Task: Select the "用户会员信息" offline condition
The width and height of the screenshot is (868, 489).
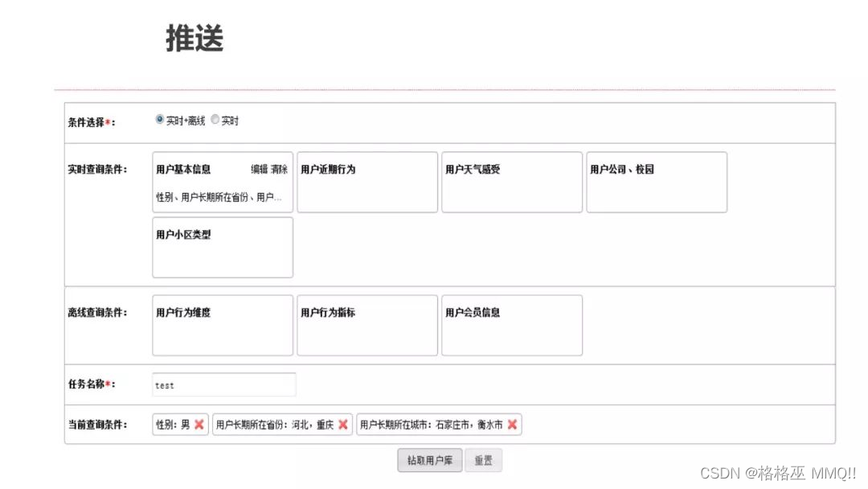Action: (x=512, y=325)
